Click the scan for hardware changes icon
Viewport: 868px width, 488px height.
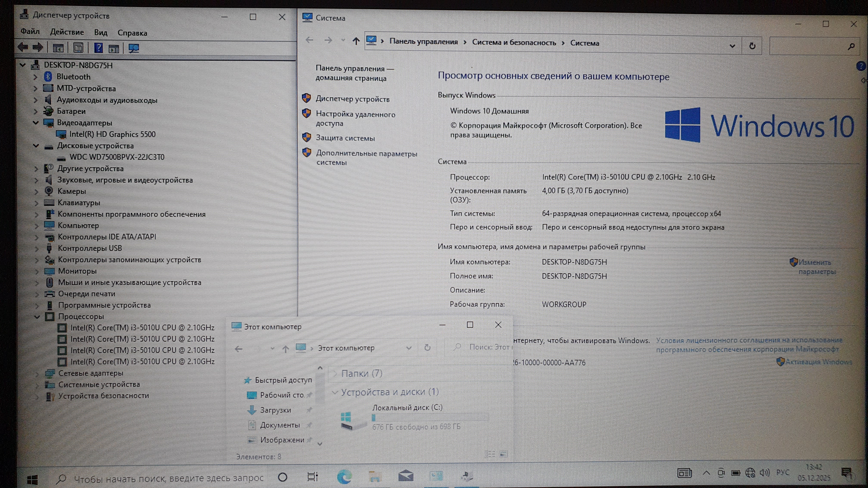(134, 48)
